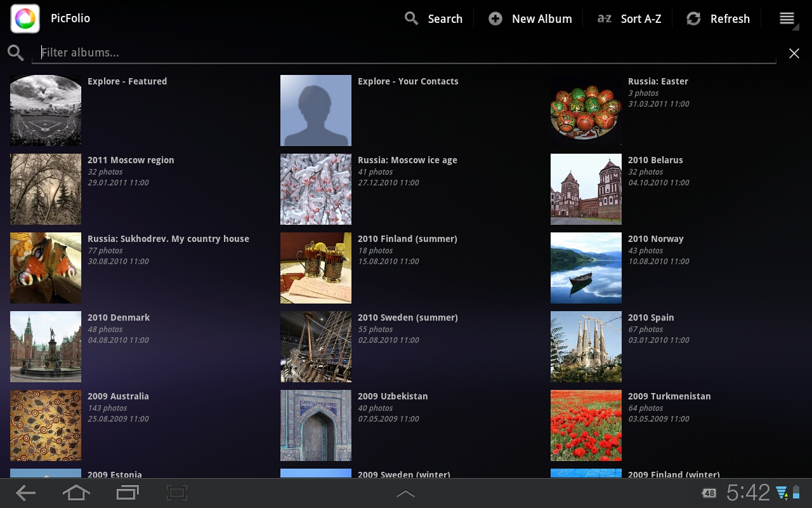
Task: Select the 2011 Moscow region title
Action: 131,160
